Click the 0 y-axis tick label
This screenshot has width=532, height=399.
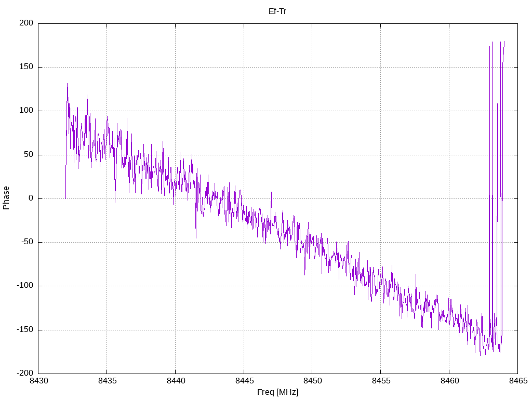click(x=31, y=198)
